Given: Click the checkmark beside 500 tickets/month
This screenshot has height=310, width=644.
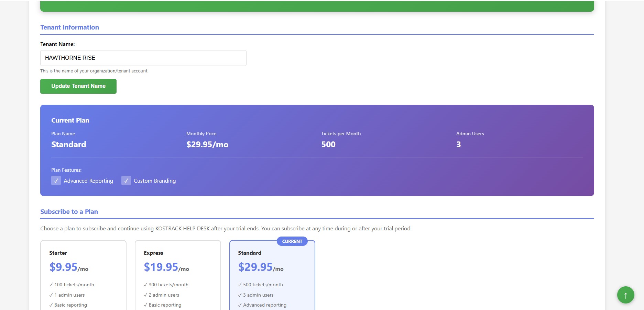Looking at the screenshot, I should [239, 285].
